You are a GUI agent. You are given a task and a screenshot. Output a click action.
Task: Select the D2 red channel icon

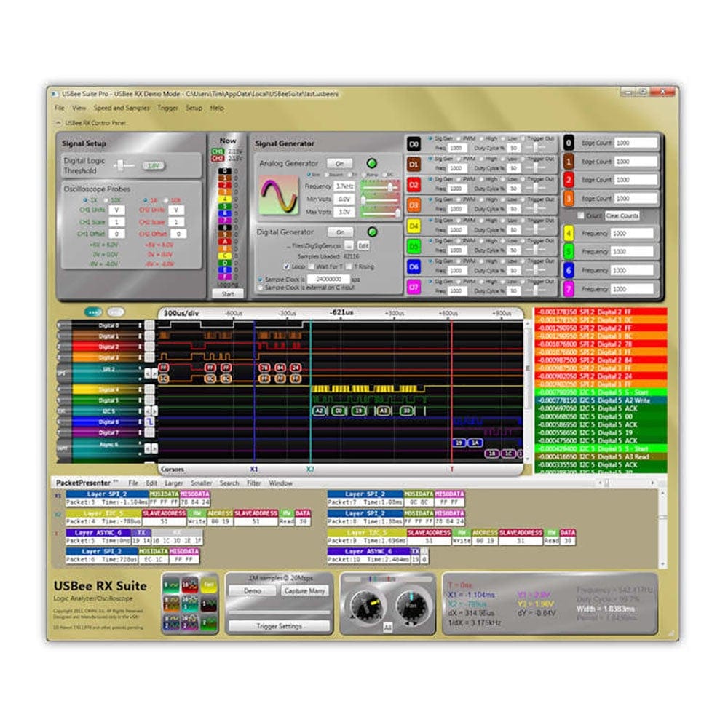414,186
